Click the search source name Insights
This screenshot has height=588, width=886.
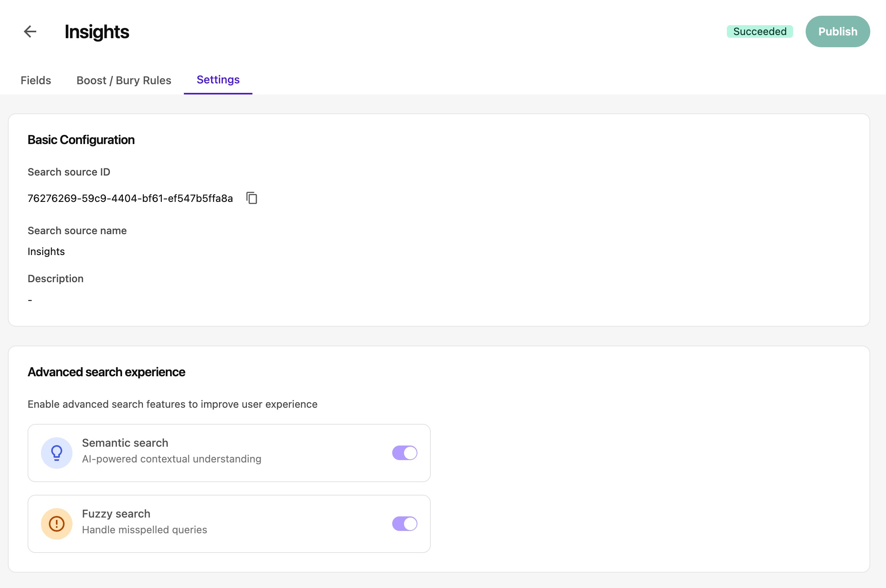coord(46,251)
